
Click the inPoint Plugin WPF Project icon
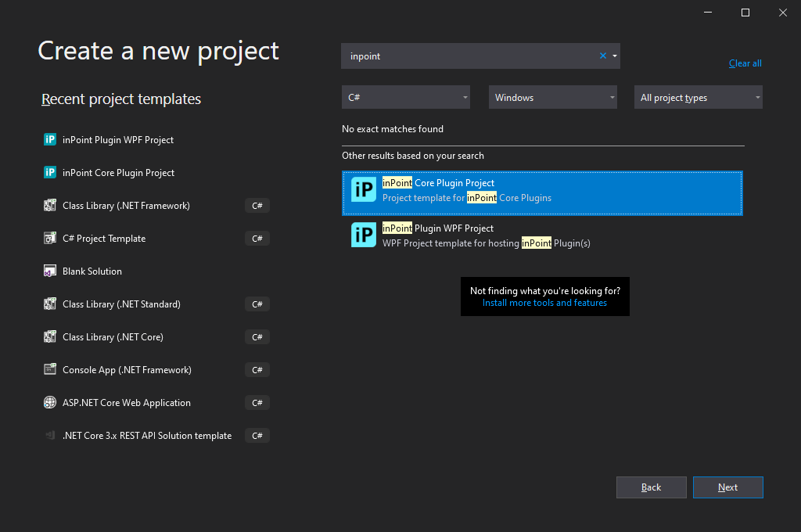50,139
